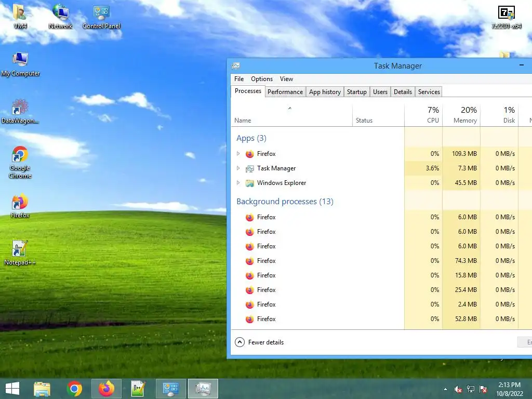The height and width of the screenshot is (399, 532).
Task: Click the 109.3 MB memory cell
Action: [461, 154]
